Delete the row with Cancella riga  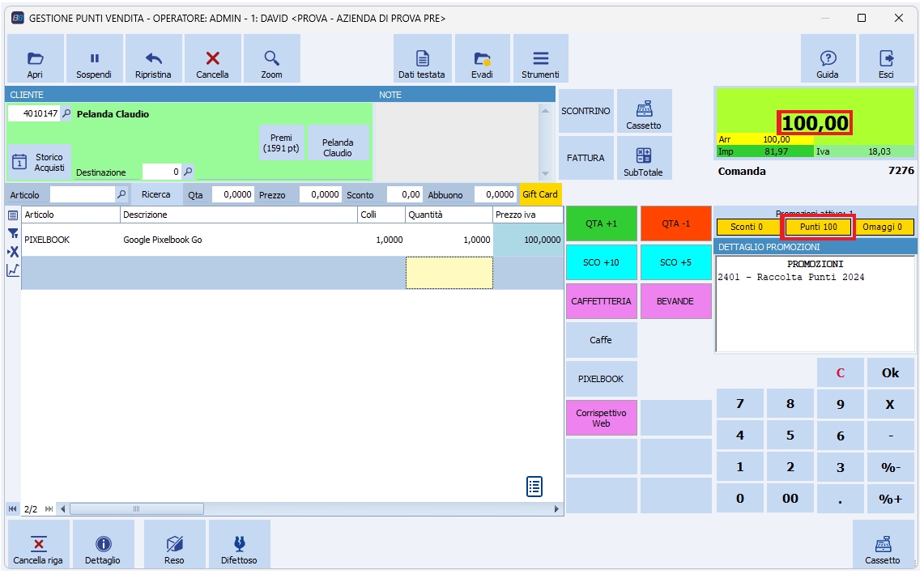pyautogui.click(x=38, y=544)
